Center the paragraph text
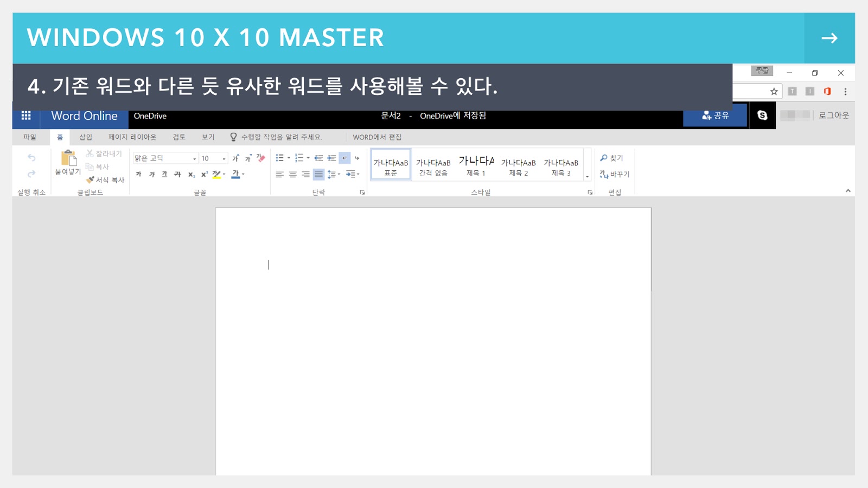The width and height of the screenshot is (868, 488). point(292,175)
